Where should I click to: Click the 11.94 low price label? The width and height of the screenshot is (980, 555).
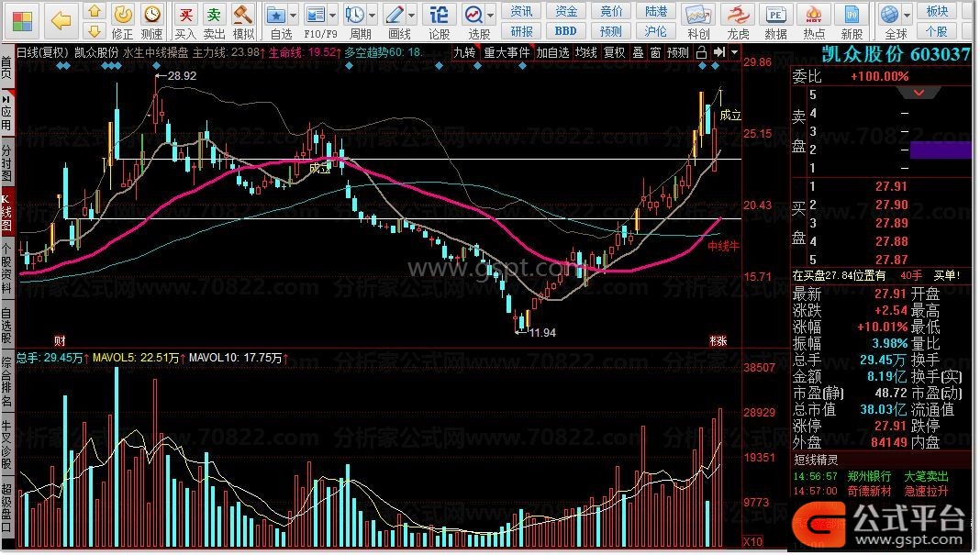click(x=542, y=332)
